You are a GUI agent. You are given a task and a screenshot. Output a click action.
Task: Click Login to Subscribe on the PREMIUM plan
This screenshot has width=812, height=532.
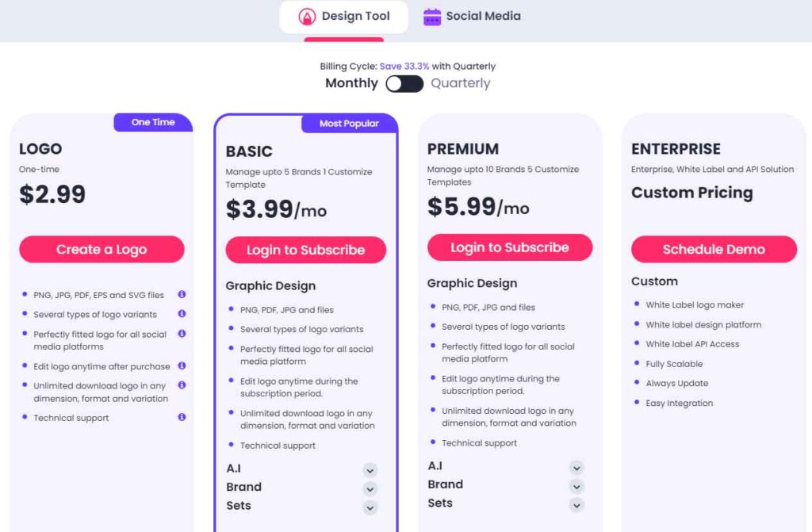(509, 247)
